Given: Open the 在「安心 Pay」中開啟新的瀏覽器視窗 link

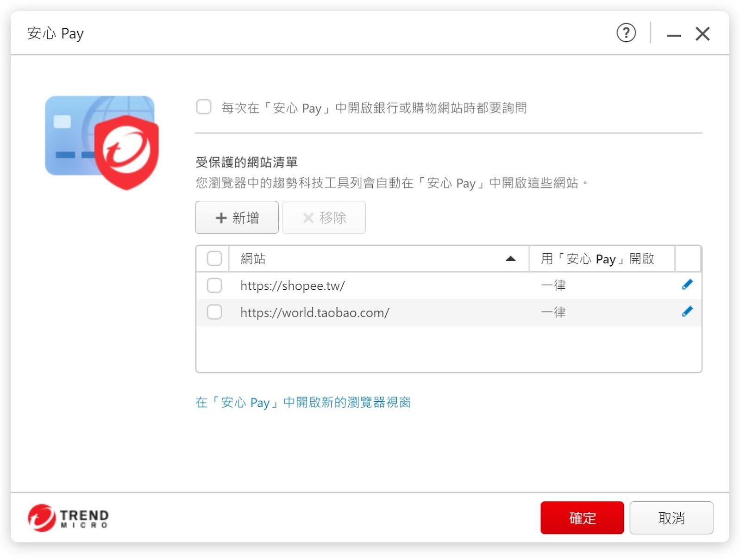Looking at the screenshot, I should tap(303, 402).
